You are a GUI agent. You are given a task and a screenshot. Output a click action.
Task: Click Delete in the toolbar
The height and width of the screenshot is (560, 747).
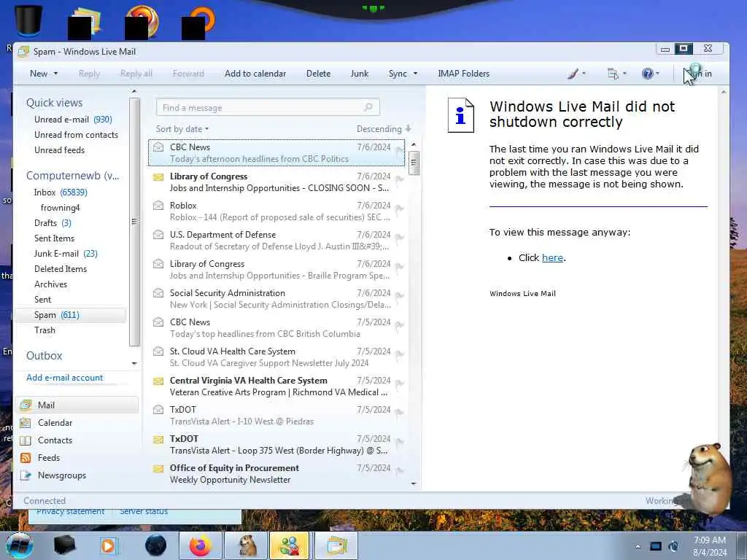click(318, 74)
